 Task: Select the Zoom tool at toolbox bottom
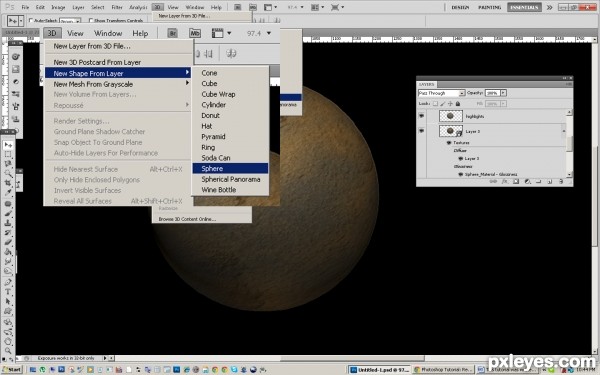pos(8,350)
